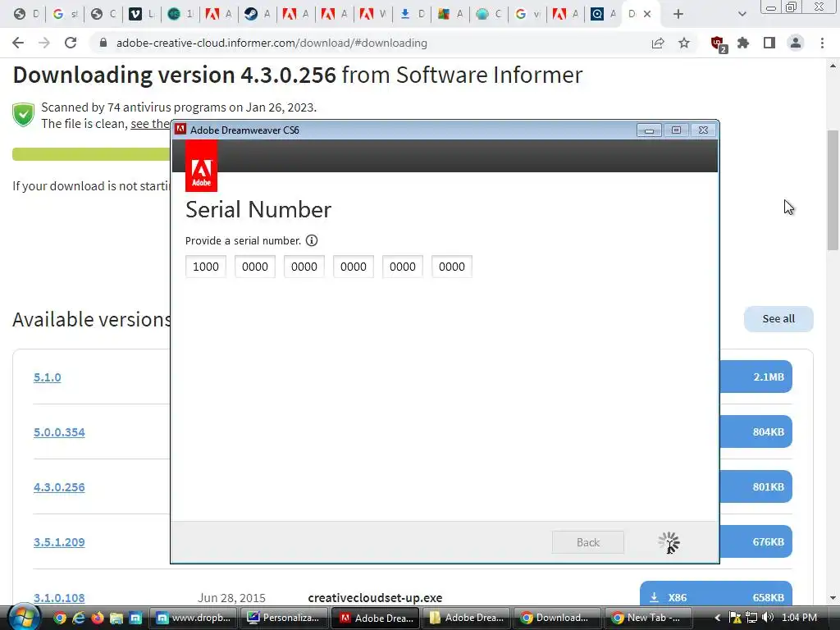Image resolution: width=840 pixels, height=630 pixels.
Task: Minimize the Adobe Dreamweaver CS6 window
Action: pyautogui.click(x=649, y=130)
